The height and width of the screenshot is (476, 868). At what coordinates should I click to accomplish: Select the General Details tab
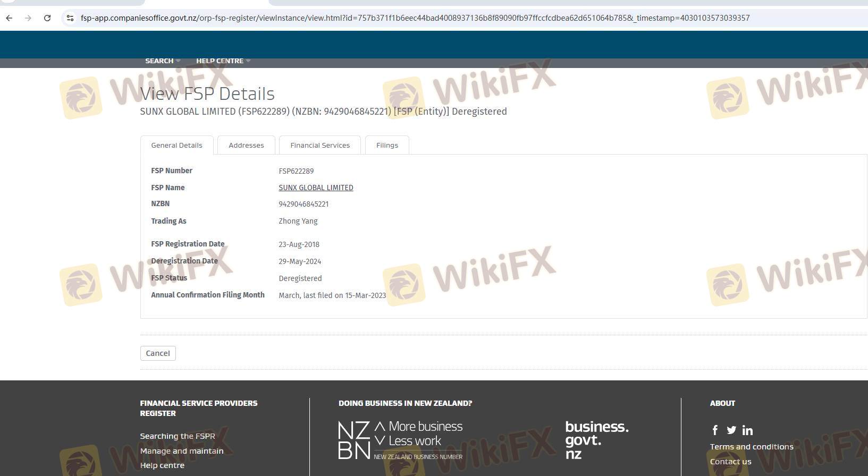(176, 145)
